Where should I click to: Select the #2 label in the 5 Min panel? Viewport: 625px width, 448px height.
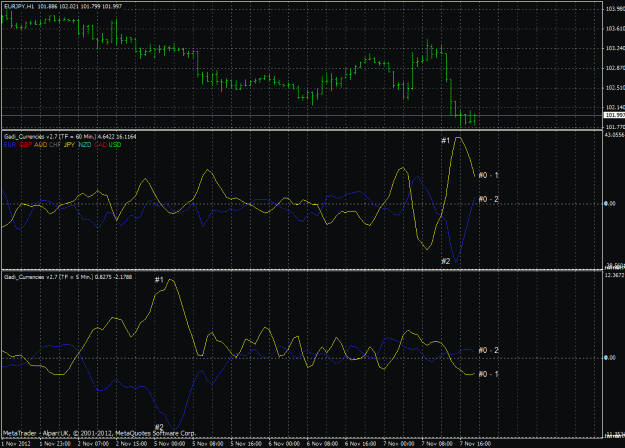pyautogui.click(x=159, y=427)
